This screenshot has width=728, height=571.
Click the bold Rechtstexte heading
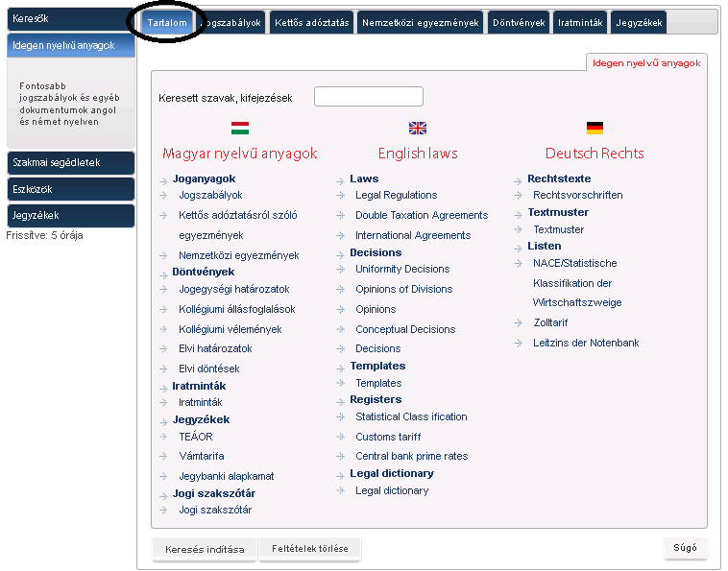[x=559, y=179]
